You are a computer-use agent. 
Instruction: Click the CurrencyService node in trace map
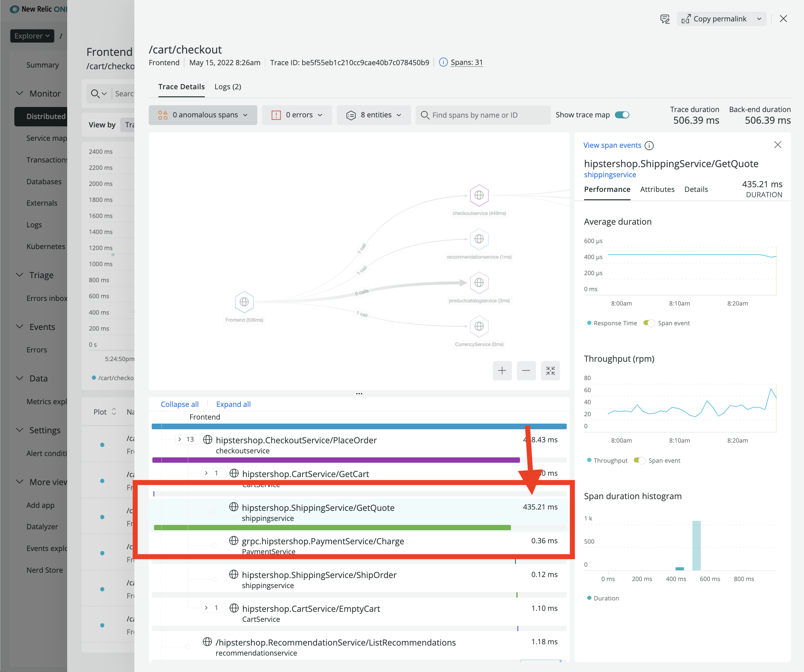479,326
